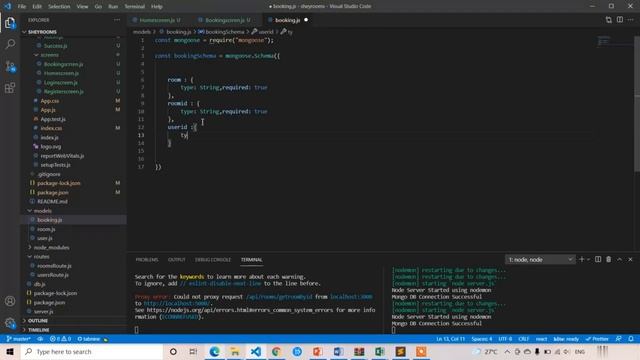Open Excel from taskbar

(380, 351)
